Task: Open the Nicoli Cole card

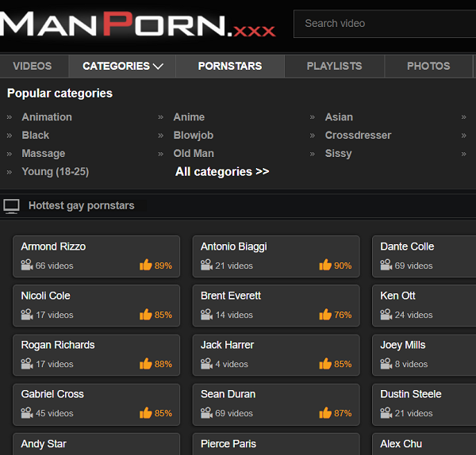Action: click(96, 305)
